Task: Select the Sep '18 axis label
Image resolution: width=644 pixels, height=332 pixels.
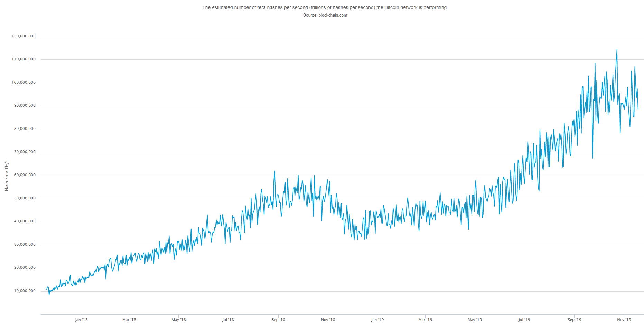Action: tap(278, 320)
